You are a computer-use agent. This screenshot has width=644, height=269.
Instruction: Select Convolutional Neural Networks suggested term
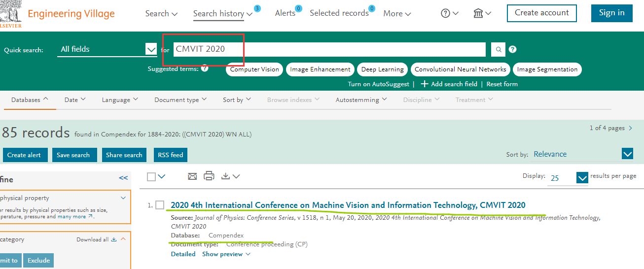[460, 69]
